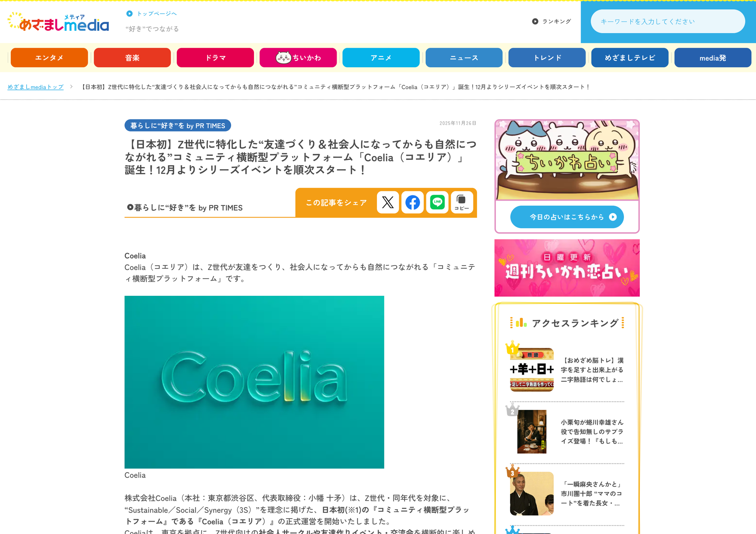Screen dimensions: 756x534
Task: Follow the めざましmediaトップ breadcrumb link
Action: click(35, 87)
